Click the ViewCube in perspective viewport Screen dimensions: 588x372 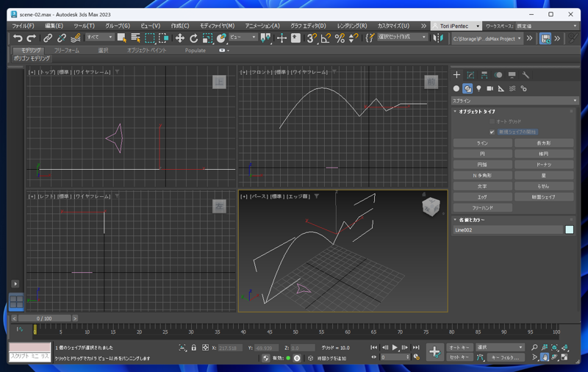[431, 206]
